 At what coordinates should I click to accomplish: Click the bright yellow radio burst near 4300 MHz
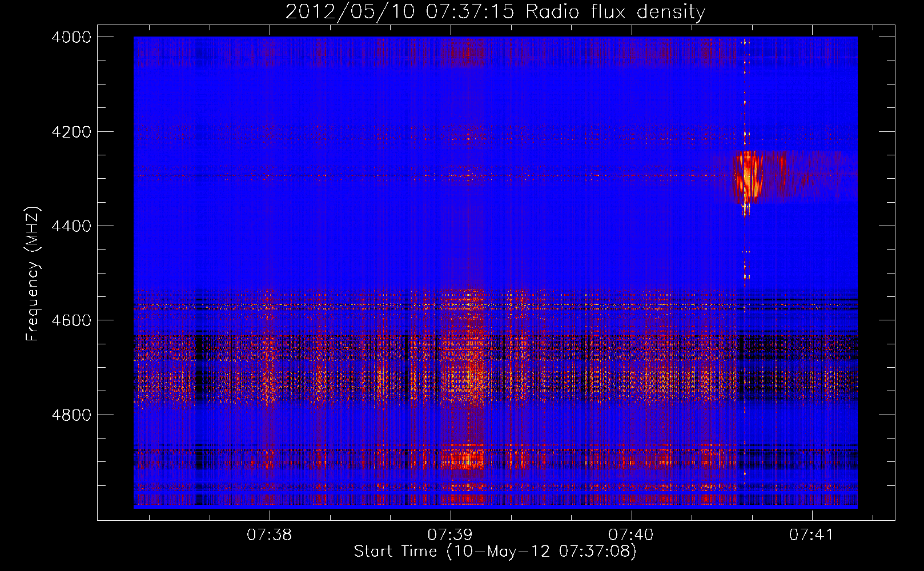point(748,178)
